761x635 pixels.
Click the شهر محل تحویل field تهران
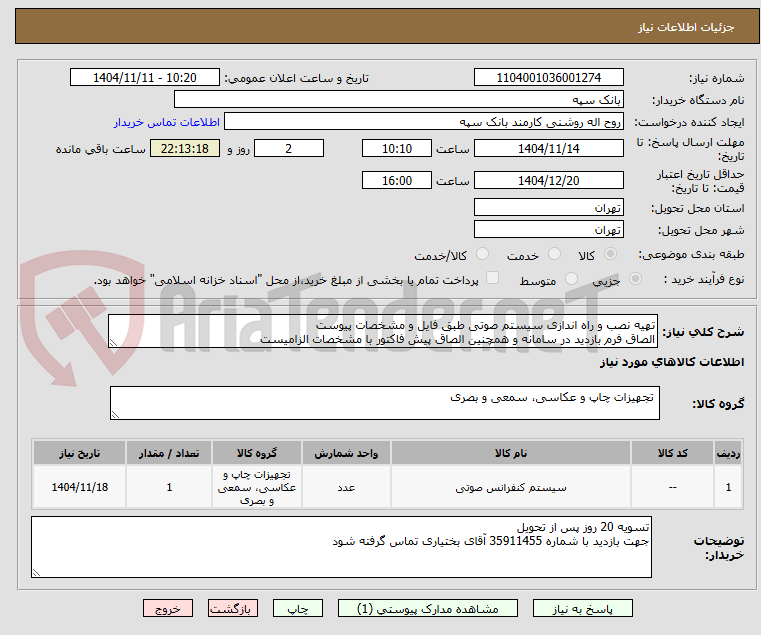point(548,229)
